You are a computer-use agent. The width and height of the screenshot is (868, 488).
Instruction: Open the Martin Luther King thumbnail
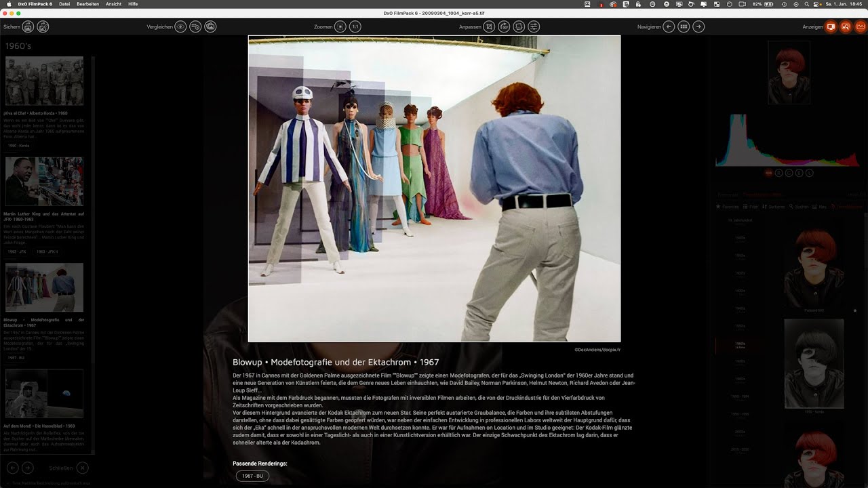point(44,181)
